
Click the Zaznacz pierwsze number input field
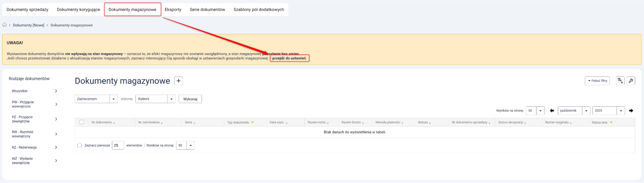point(118,145)
